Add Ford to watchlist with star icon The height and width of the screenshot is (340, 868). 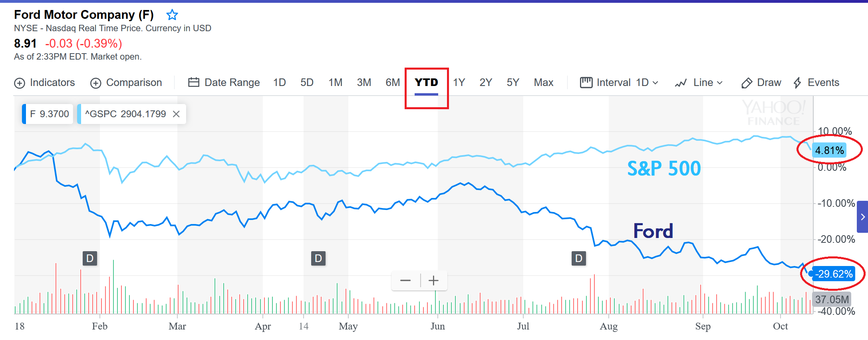[x=172, y=15]
